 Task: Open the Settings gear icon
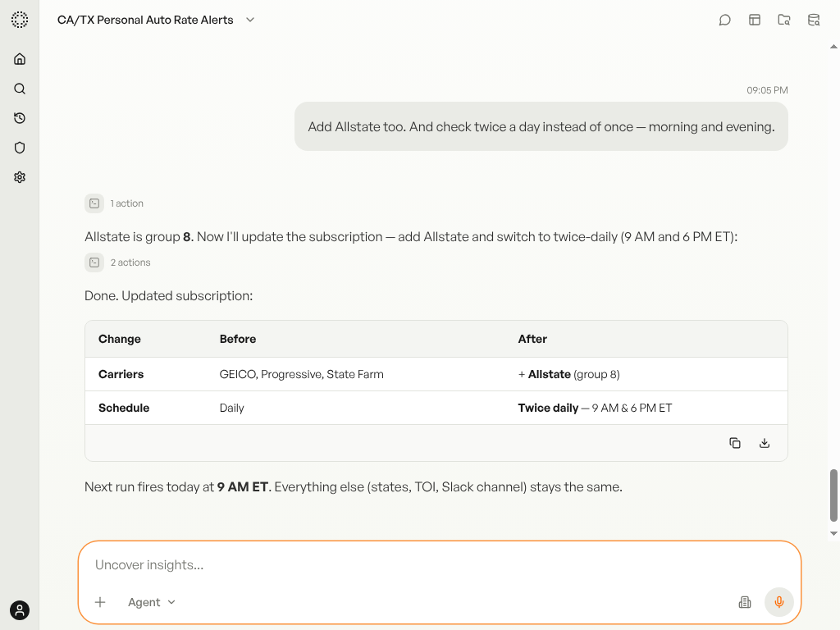pyautogui.click(x=20, y=177)
